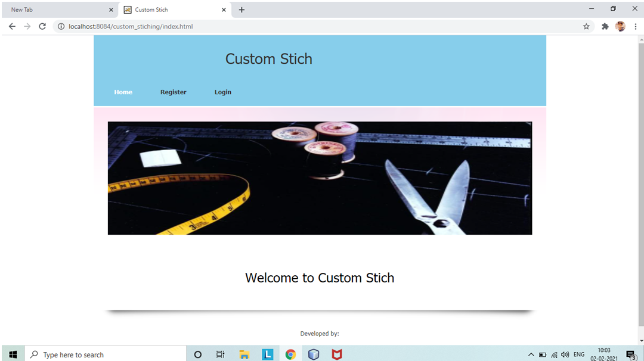
Task: Open the Windows Start menu
Action: [x=13, y=354]
